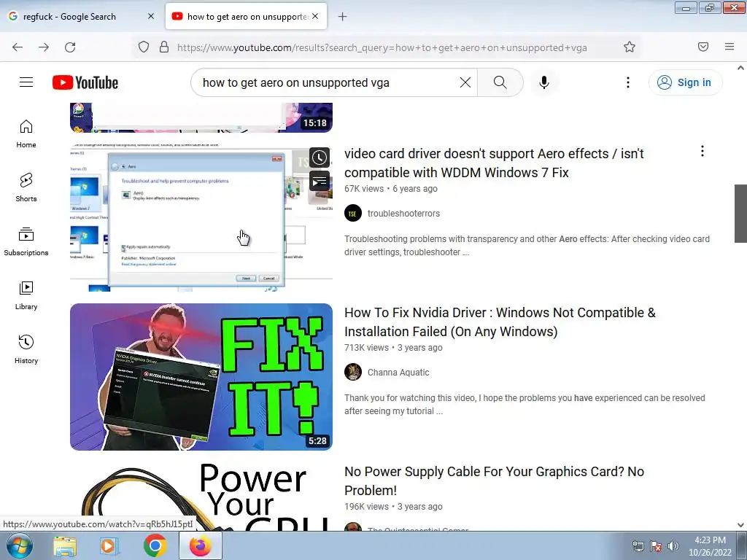Click the Aero video description snippet
The height and width of the screenshot is (560, 747).
pos(527,245)
